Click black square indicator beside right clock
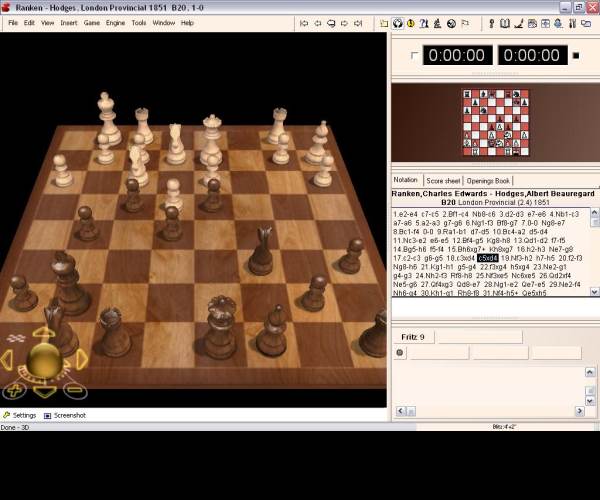600x500 pixels. tap(576, 56)
